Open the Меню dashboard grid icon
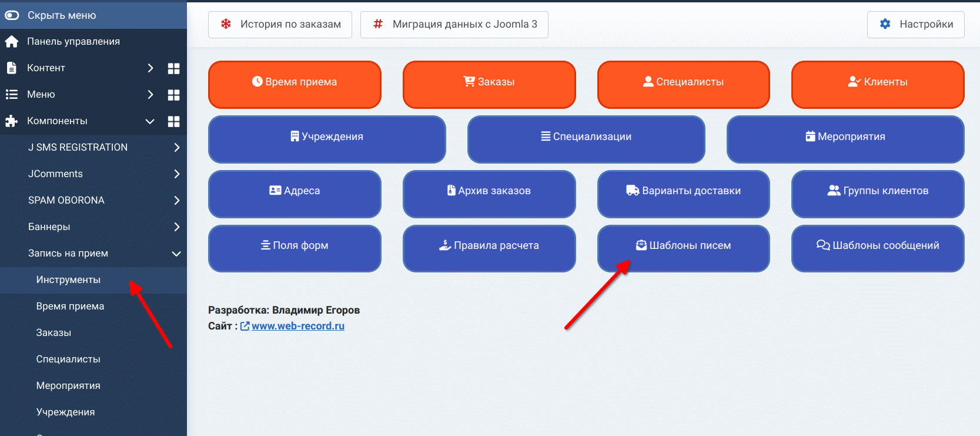The height and width of the screenshot is (436, 980). click(173, 95)
